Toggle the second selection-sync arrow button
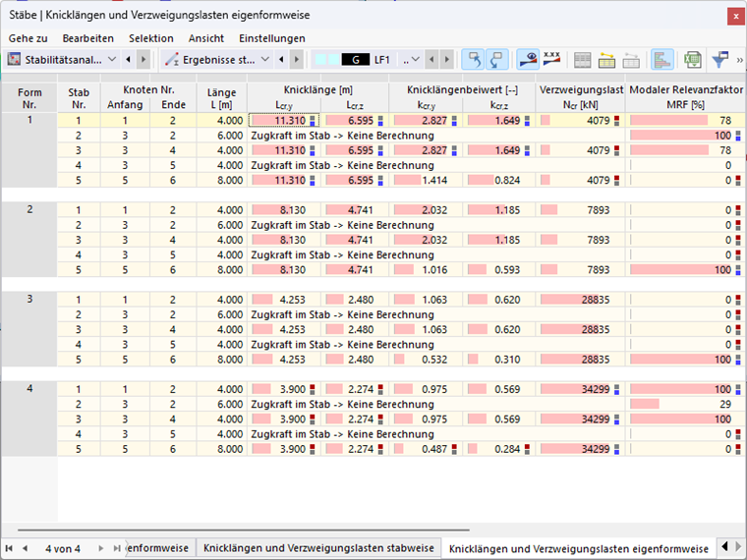 pyautogui.click(x=497, y=60)
